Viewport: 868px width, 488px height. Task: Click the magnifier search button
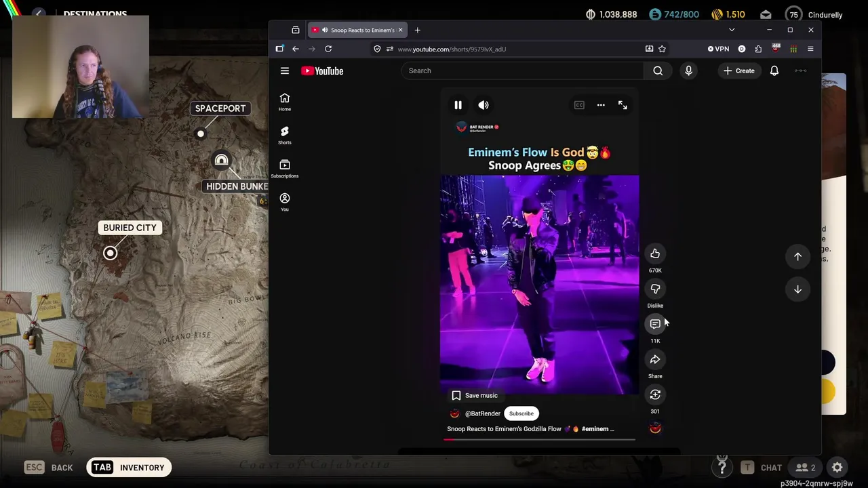pos(658,70)
